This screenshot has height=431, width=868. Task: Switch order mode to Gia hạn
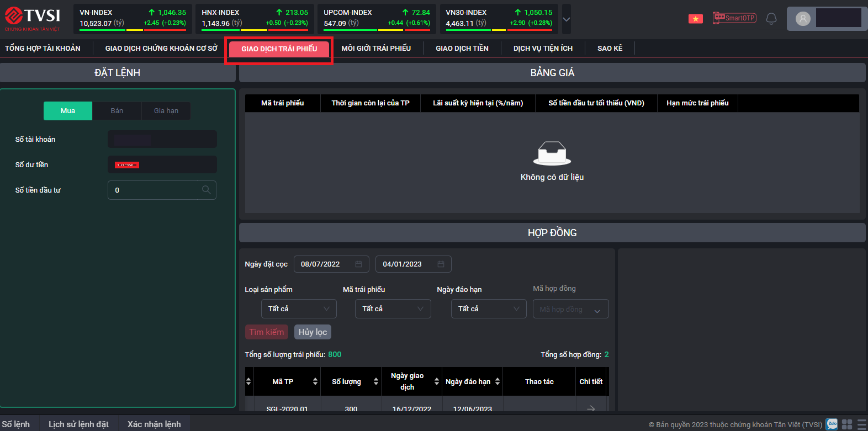(x=166, y=111)
